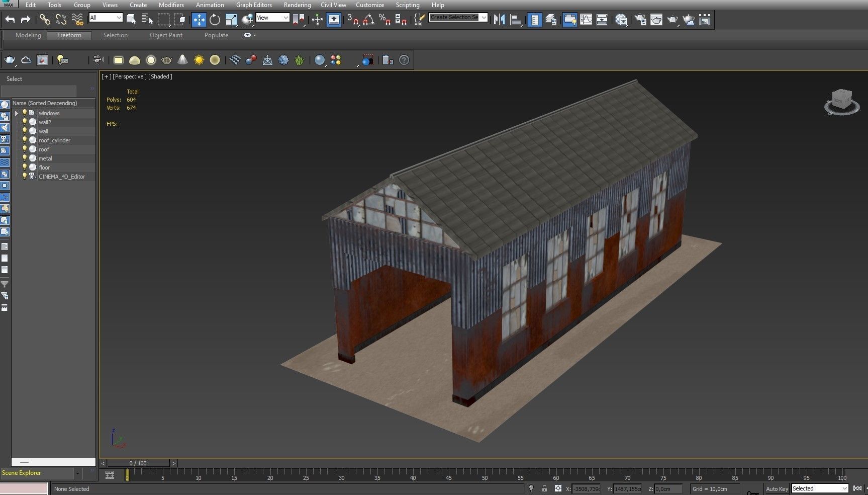The height and width of the screenshot is (495, 868).
Task: Open the Rendering menu
Action: [x=297, y=5]
